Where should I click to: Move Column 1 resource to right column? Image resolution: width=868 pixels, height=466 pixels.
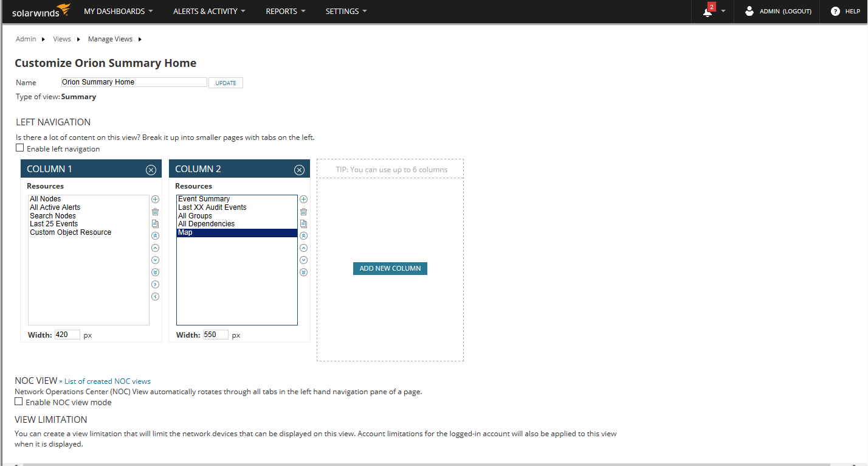pyautogui.click(x=155, y=284)
